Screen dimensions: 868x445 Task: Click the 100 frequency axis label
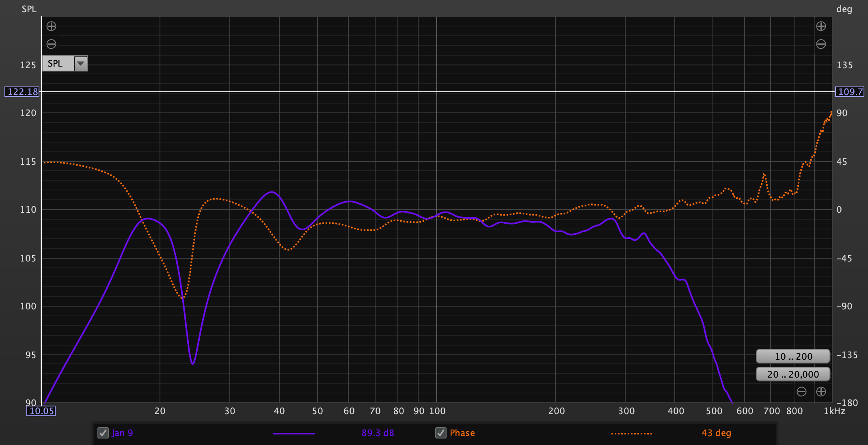click(437, 411)
